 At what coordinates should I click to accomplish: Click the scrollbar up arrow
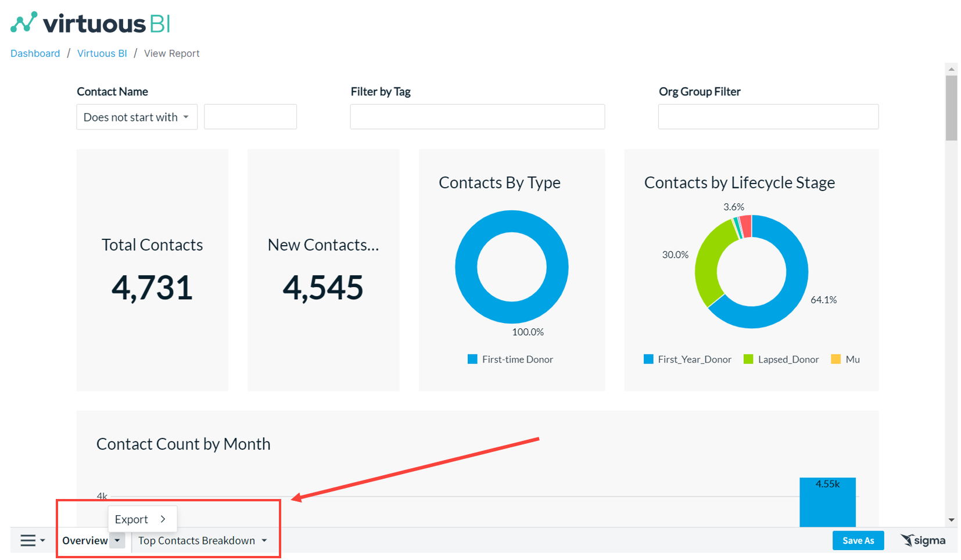tap(951, 69)
